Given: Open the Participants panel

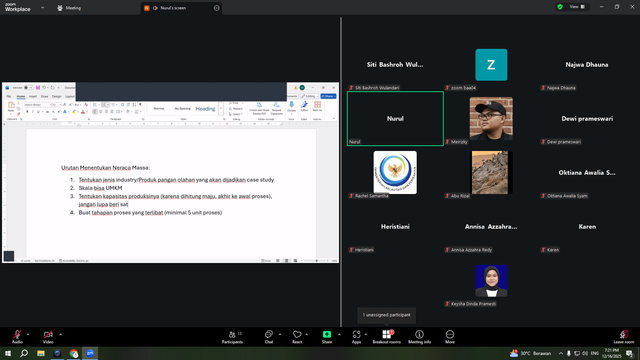Looking at the screenshot, I should pyautogui.click(x=232, y=336).
